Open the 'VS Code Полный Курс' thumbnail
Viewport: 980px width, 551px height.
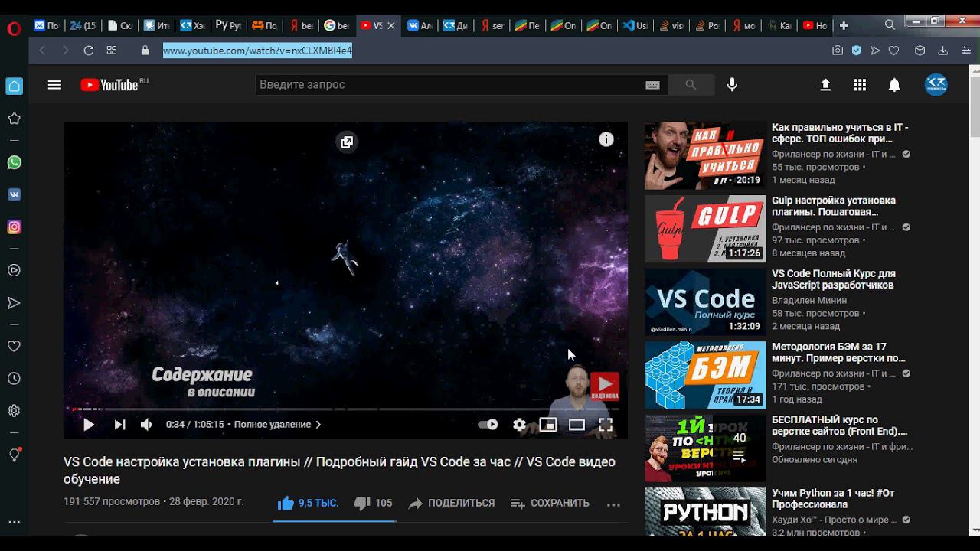point(705,302)
